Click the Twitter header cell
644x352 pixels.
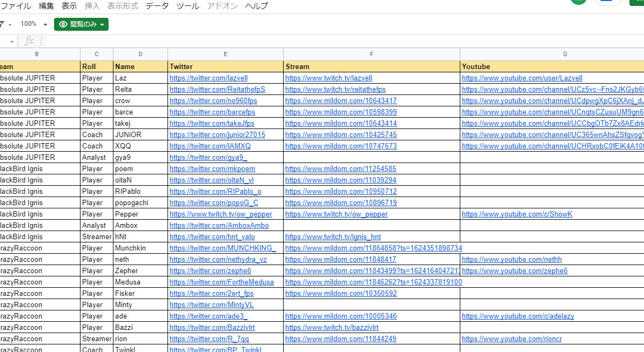click(x=225, y=66)
